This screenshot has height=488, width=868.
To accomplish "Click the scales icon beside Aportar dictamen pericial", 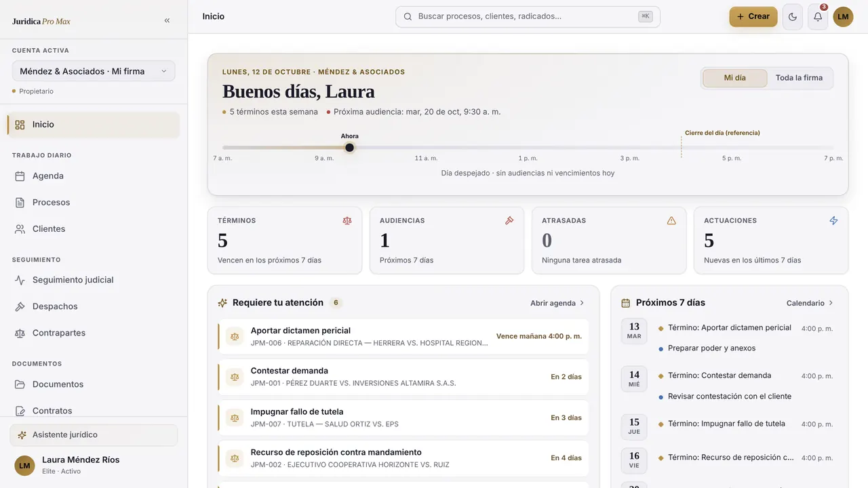I will [235, 336].
